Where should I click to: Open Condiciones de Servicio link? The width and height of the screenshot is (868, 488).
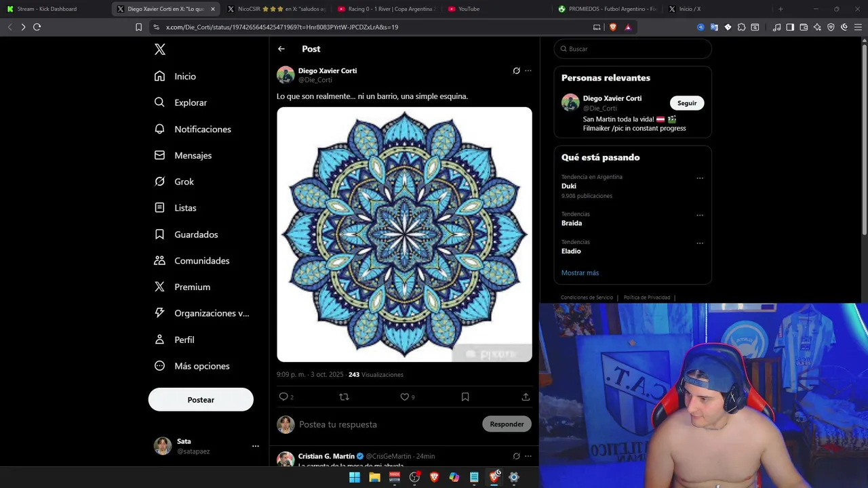pyautogui.click(x=587, y=298)
